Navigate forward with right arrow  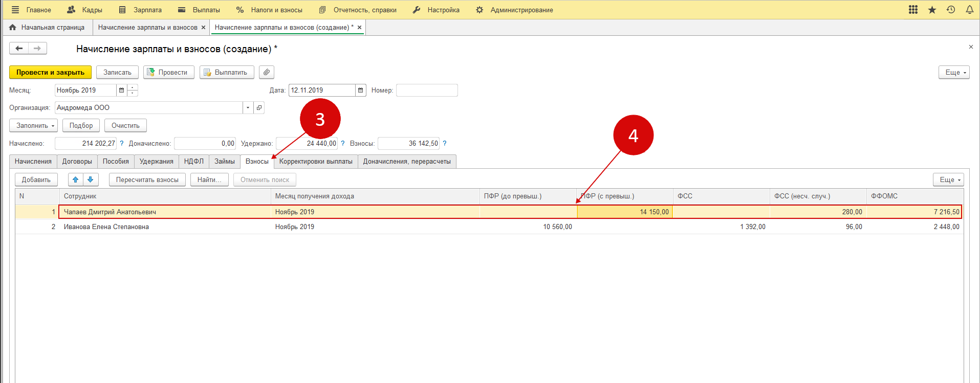(x=37, y=49)
